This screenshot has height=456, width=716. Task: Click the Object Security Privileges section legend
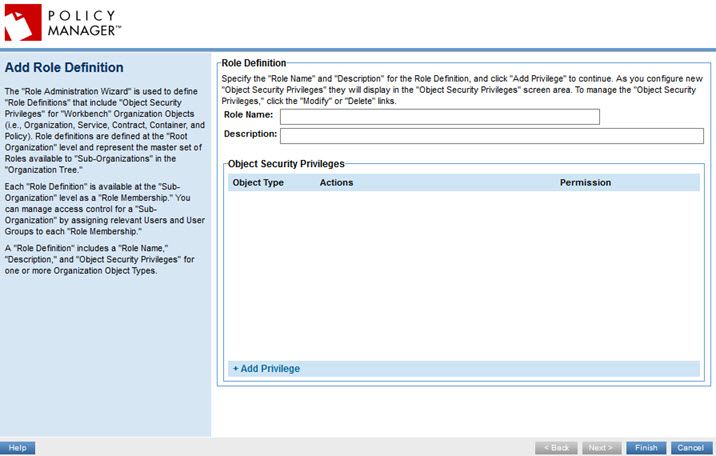point(286,162)
